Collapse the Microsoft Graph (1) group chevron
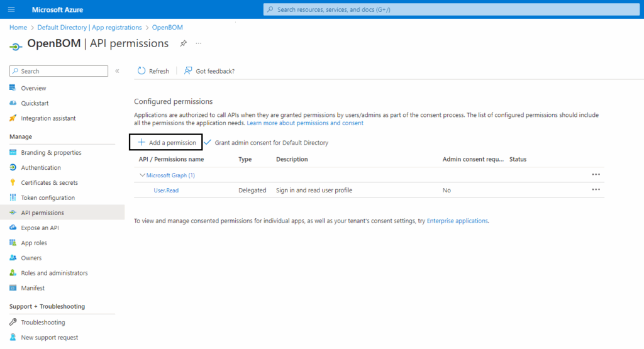 (142, 175)
